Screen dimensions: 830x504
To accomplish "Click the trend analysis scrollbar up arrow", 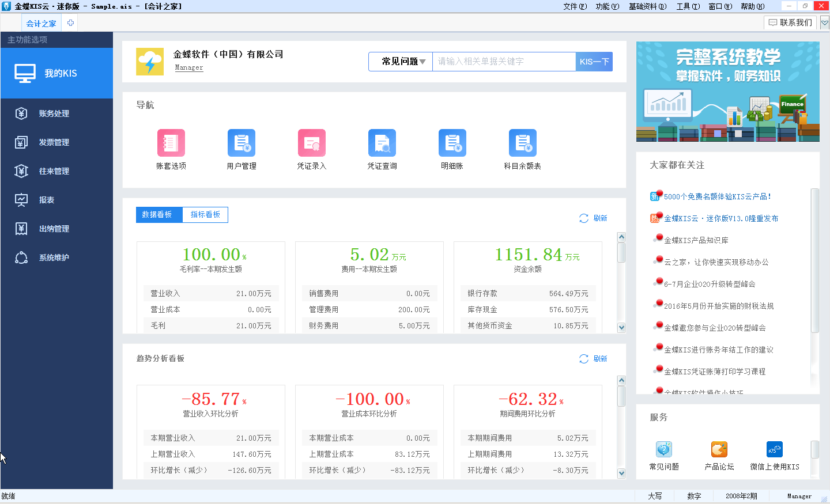I will pos(621,380).
